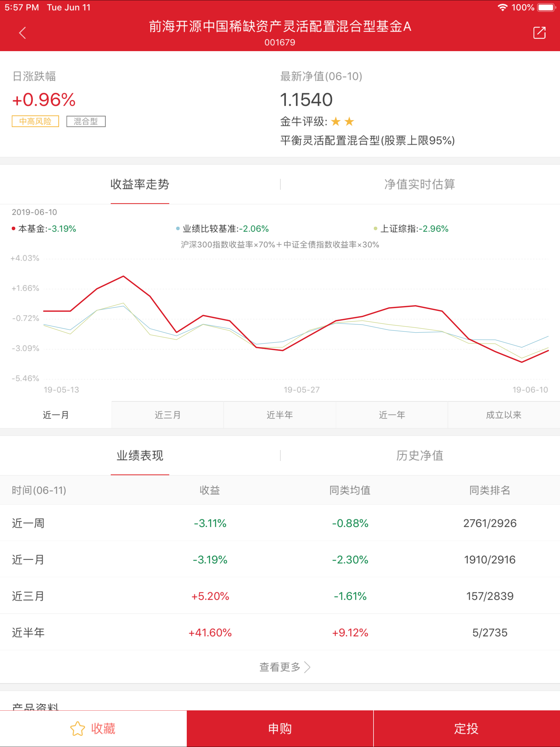
Task: Tap the status bar time 5:57 PM
Action: click(22, 7)
